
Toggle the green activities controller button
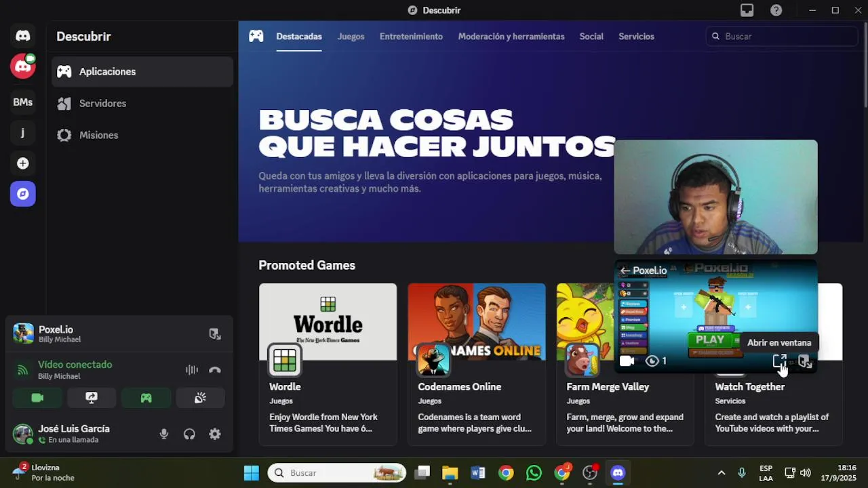[146, 398]
